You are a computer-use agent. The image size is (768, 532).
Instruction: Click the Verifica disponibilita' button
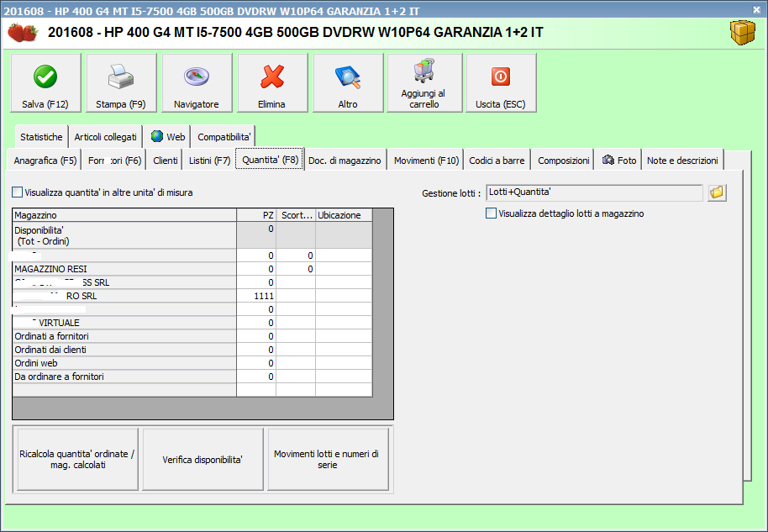tap(203, 459)
